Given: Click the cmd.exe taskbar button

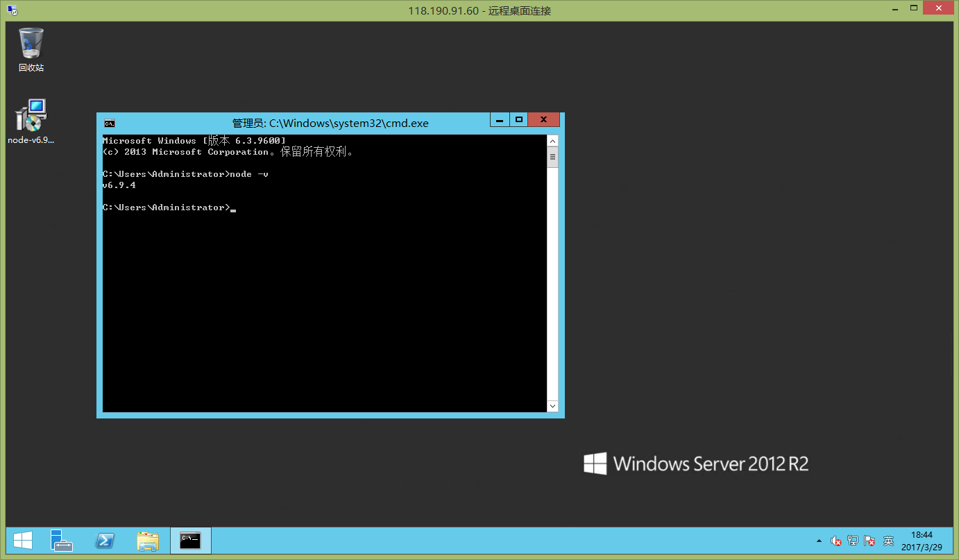Looking at the screenshot, I should coord(190,541).
